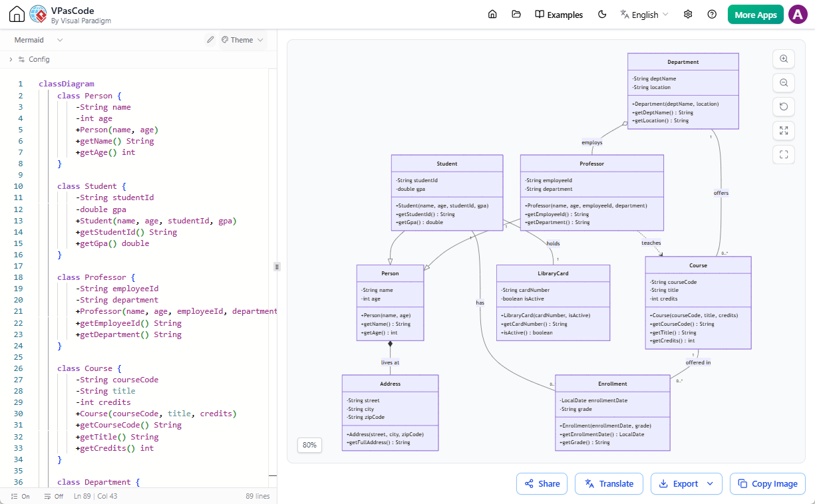Image resolution: width=815 pixels, height=504 pixels.
Task: Click the VPasCode globe logo
Action: click(x=39, y=15)
